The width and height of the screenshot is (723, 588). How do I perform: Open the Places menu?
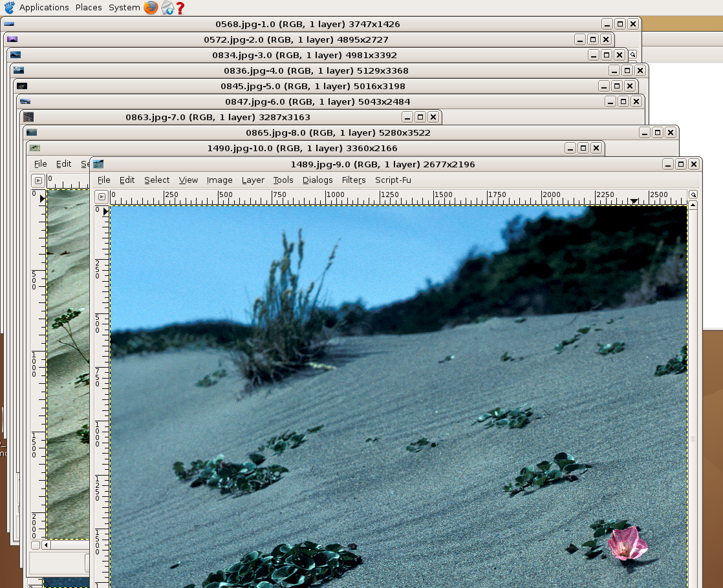pos(89,7)
